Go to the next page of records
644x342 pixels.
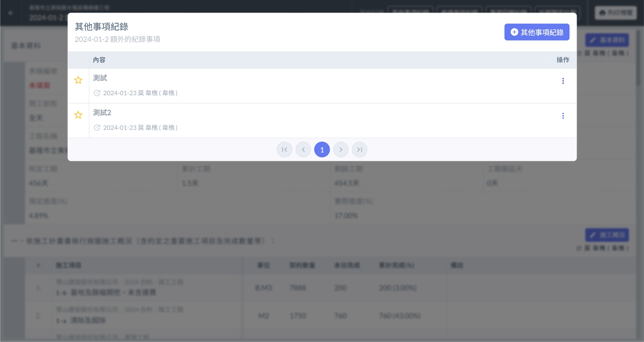coord(341,150)
